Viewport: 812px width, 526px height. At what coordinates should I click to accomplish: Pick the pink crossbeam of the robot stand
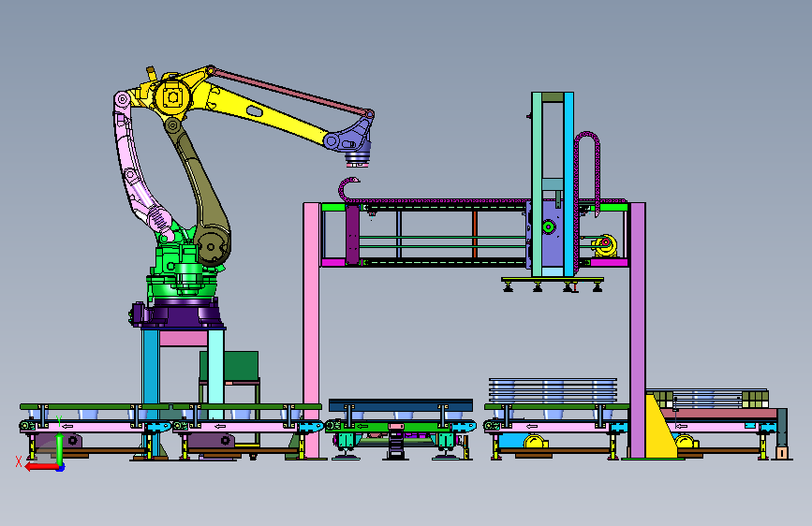[x=184, y=339]
